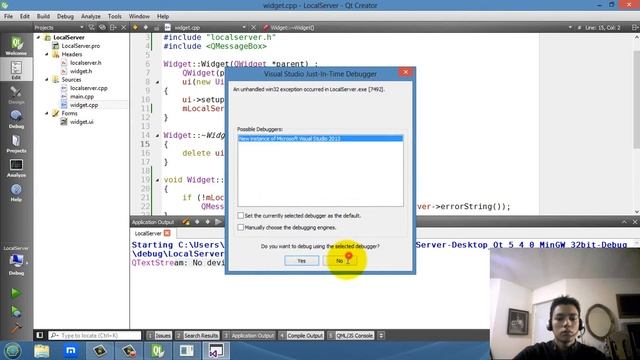Open Qt Creator from the taskbar
Viewport: 640px width, 360px height.
pyautogui.click(x=158, y=351)
